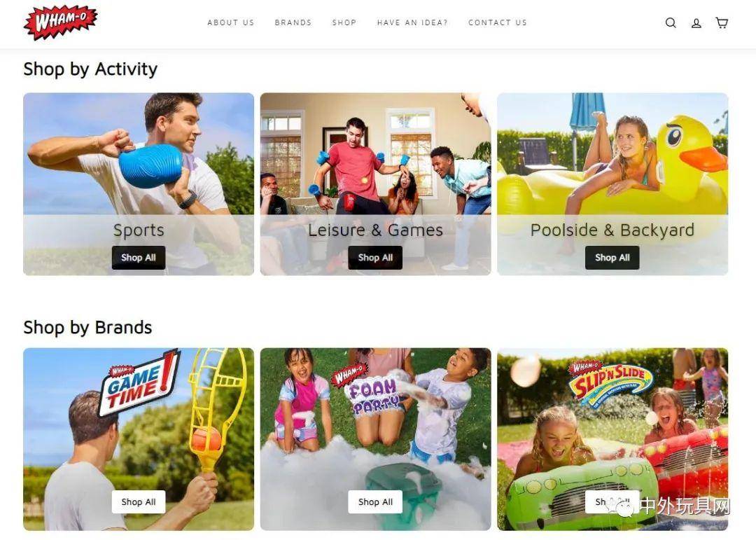Open the About Us menu
This screenshot has height=540, width=756.
[230, 22]
